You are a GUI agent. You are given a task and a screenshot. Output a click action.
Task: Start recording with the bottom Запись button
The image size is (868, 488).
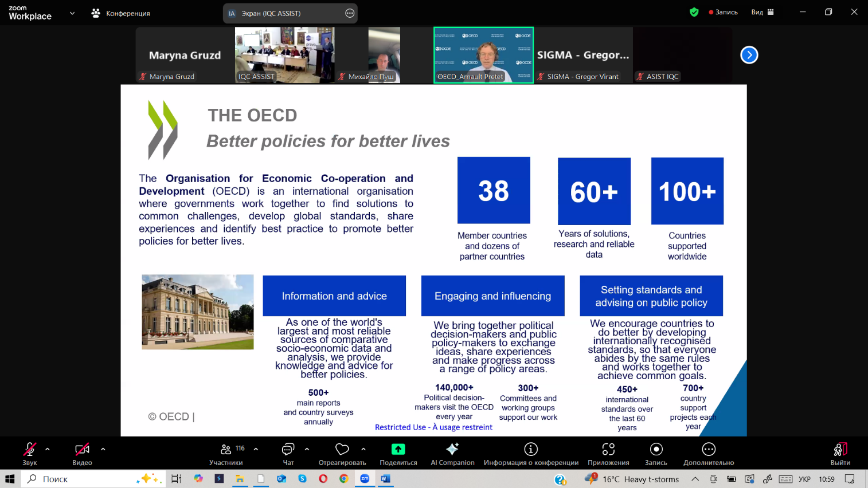(x=656, y=454)
